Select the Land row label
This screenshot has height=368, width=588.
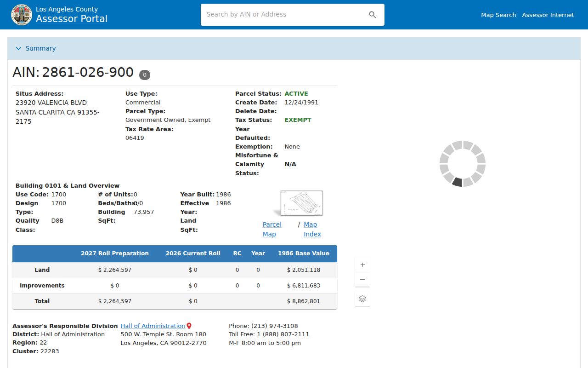42,270
